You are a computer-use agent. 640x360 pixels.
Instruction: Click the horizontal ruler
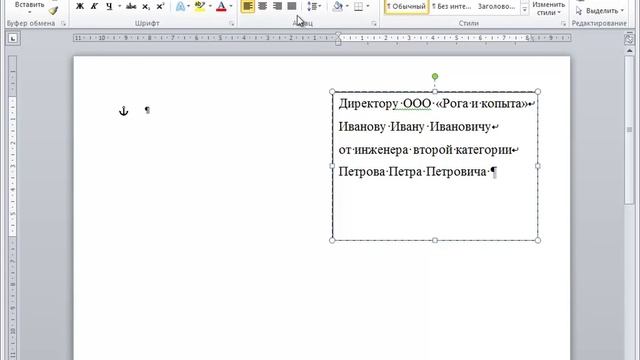pos(322,38)
